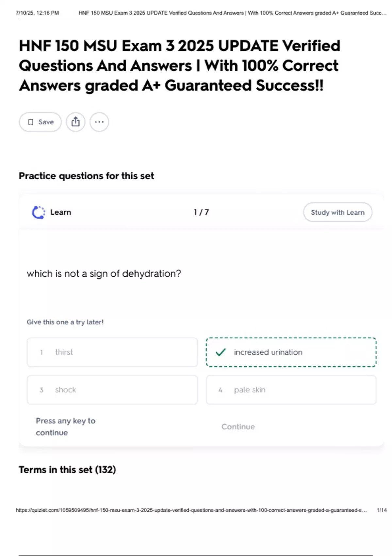Click the 'Practice questions for this set' heading
This screenshot has width=392, height=556.
86,176
